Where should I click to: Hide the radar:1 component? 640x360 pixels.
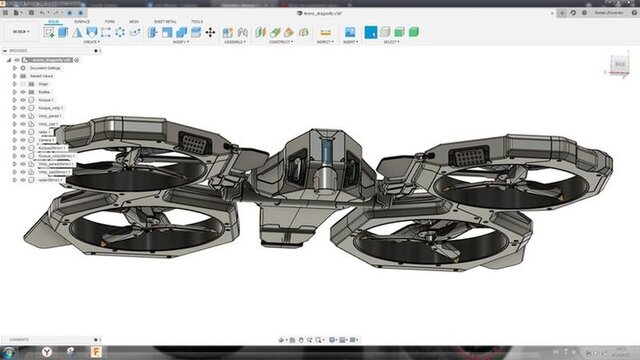point(23,132)
